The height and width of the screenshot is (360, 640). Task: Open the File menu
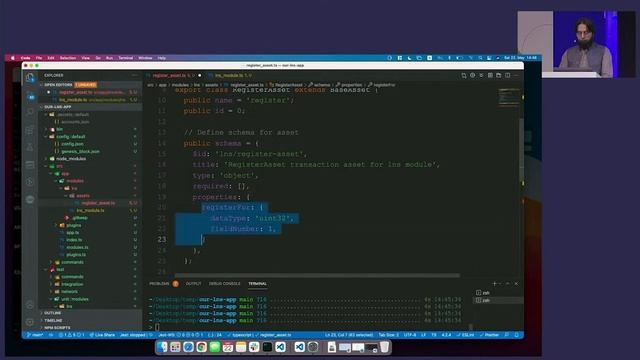pos(39,58)
